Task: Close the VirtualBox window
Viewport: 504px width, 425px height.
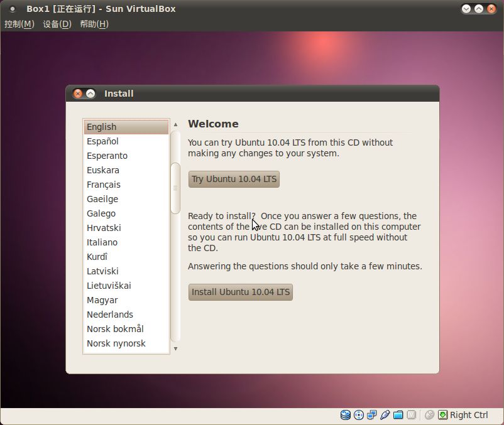Action: point(491,9)
